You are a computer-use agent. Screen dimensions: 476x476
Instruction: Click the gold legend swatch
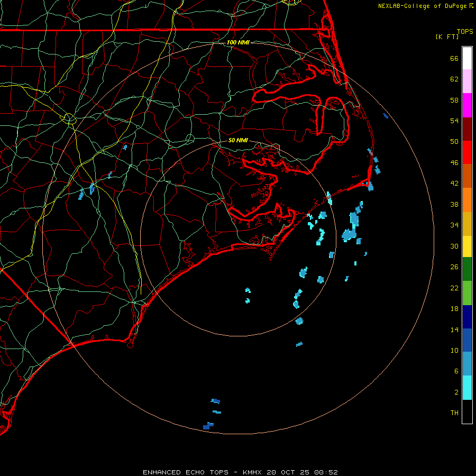click(467, 224)
